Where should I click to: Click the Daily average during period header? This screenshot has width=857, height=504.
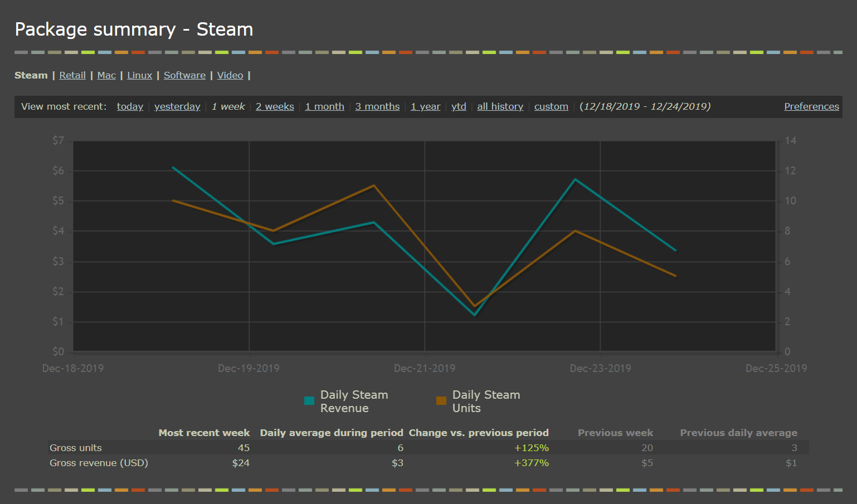332,433
